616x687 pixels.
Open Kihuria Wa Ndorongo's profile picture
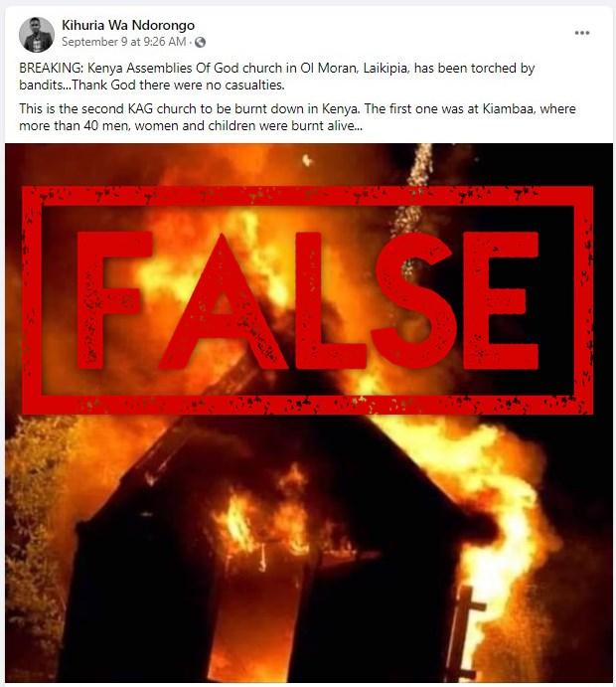[x=37, y=35]
